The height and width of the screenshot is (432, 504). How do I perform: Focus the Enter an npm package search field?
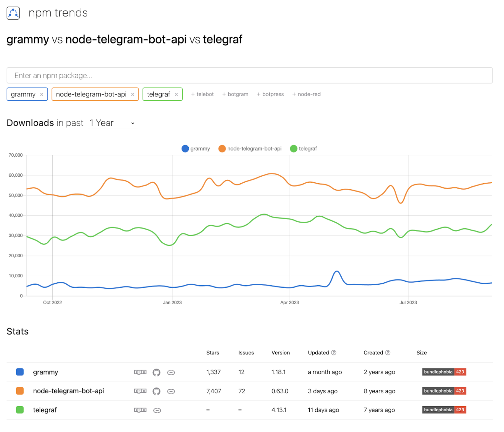coord(250,76)
